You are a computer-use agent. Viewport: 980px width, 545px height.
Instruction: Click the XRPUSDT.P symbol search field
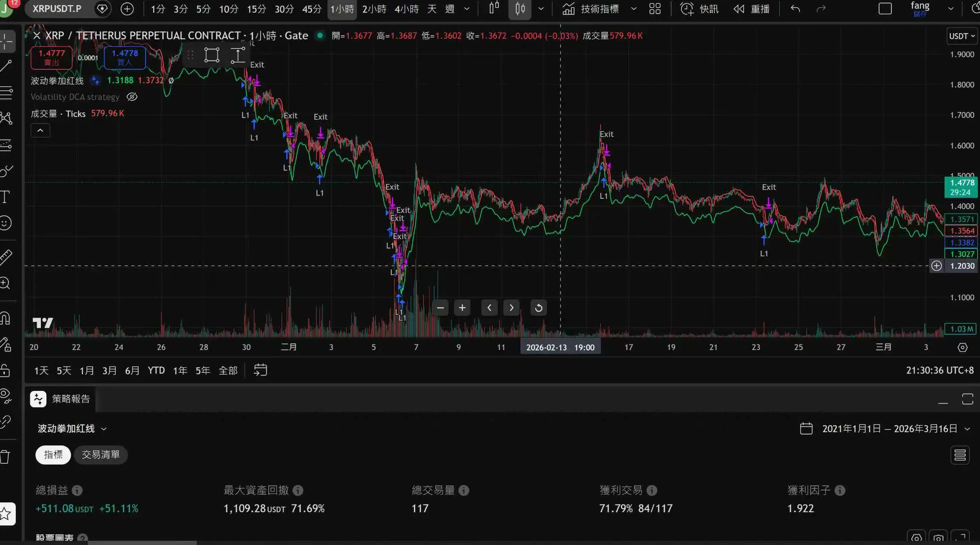click(57, 9)
